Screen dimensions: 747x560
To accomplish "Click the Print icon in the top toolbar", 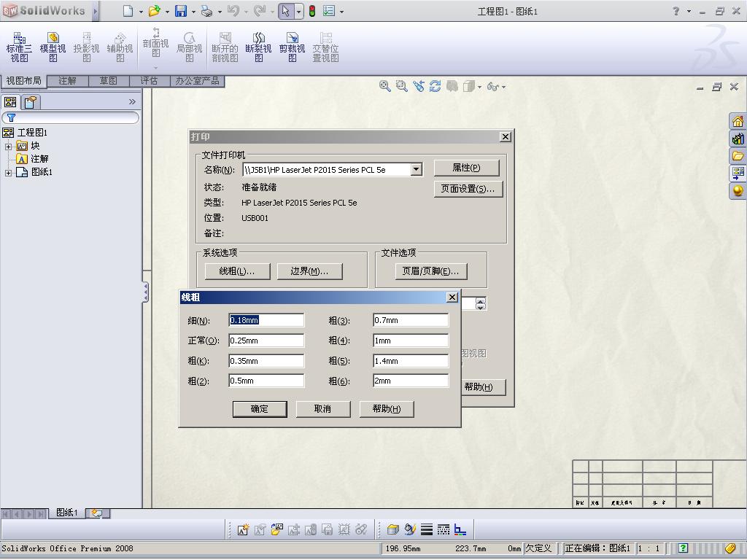I will pos(206,11).
